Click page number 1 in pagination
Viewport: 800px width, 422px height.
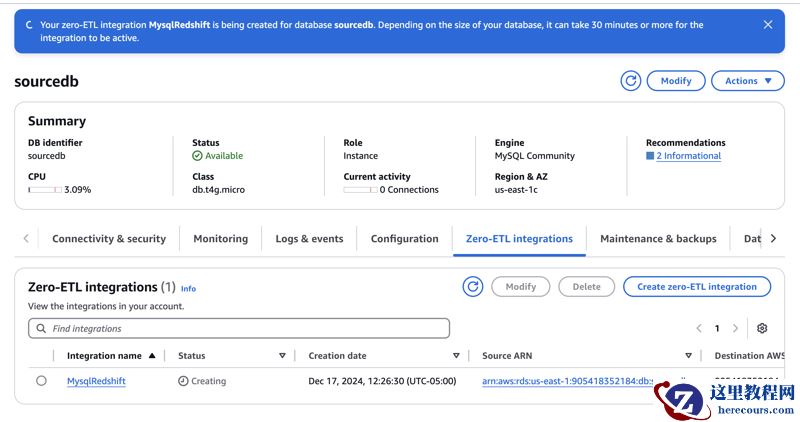pyautogui.click(x=717, y=328)
